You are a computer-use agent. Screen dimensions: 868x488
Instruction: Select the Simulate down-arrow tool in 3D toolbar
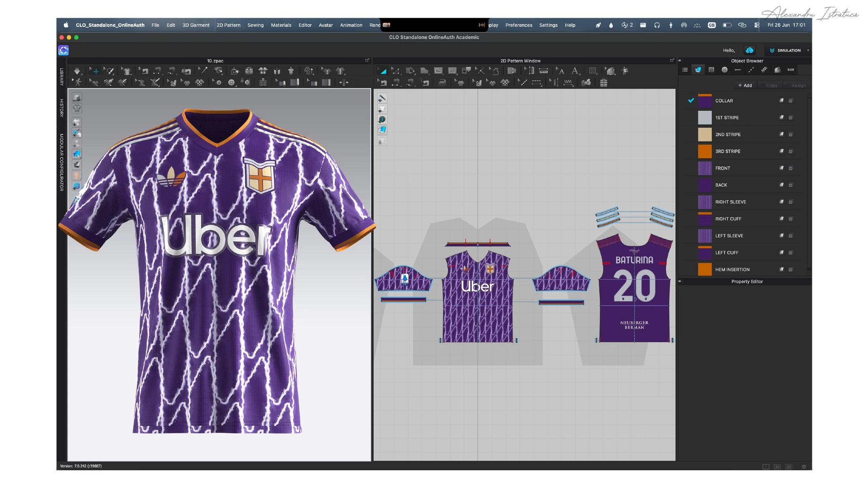click(x=77, y=71)
